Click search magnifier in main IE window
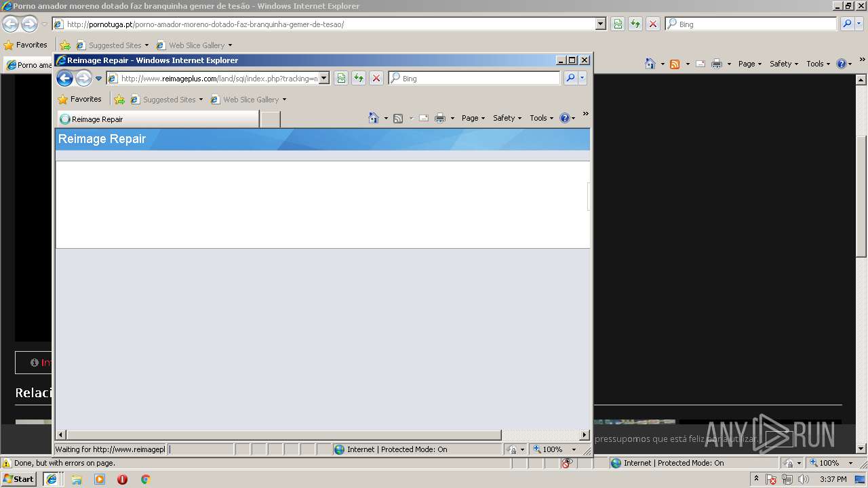 tap(847, 24)
